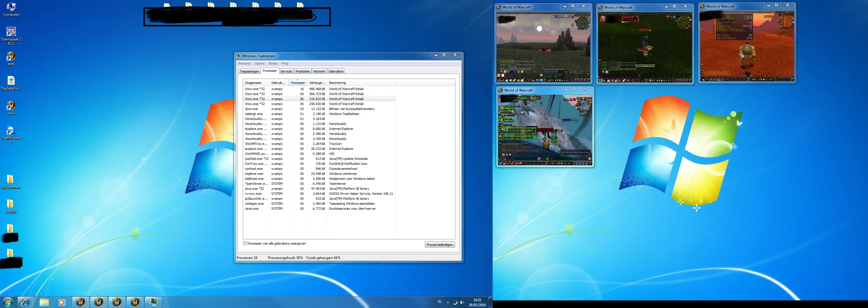Click 'Fysiek geheugen: 64%' in status bar
This screenshot has height=308, width=868.
pyautogui.click(x=323, y=258)
